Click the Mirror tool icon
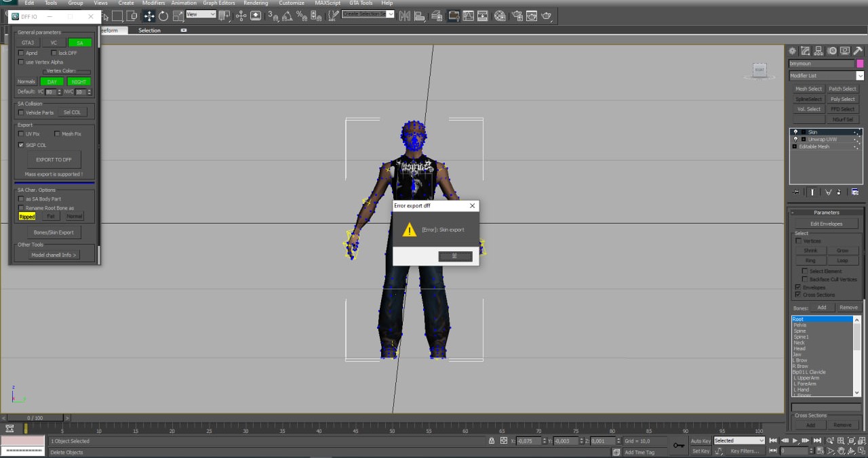Screen dimensions: 868x458 tap(405, 16)
